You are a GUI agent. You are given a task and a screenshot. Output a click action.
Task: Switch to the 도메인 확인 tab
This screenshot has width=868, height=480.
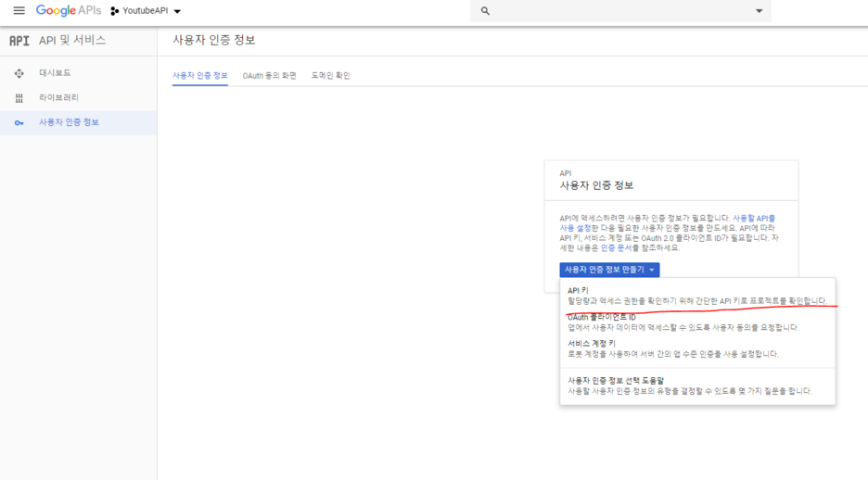330,76
